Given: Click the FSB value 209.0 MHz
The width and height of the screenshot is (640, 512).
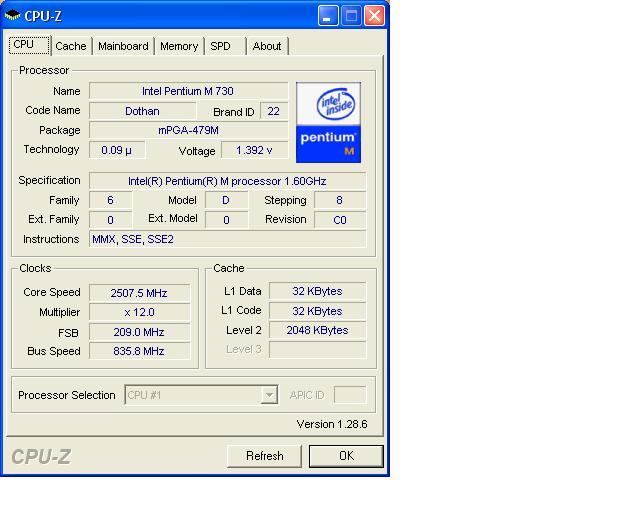Looking at the screenshot, I should (139, 332).
